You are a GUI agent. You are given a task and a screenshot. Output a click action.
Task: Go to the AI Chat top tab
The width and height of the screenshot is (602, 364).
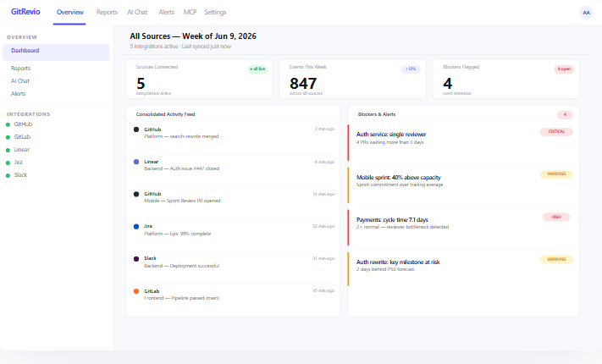coord(137,13)
